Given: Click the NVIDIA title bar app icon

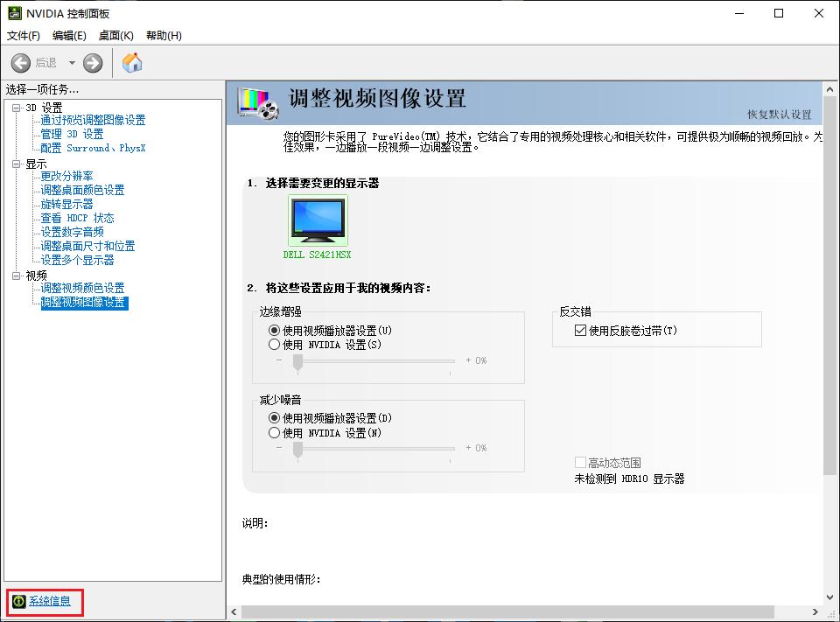Looking at the screenshot, I should click(15, 13).
